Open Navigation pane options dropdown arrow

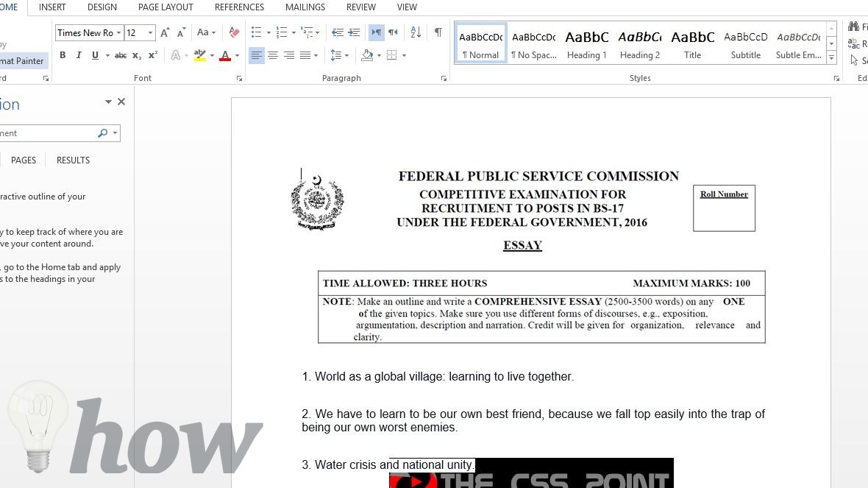[x=108, y=102]
